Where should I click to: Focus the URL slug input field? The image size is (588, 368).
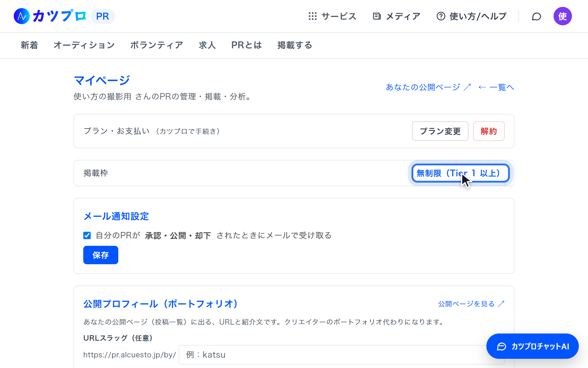coord(341,355)
